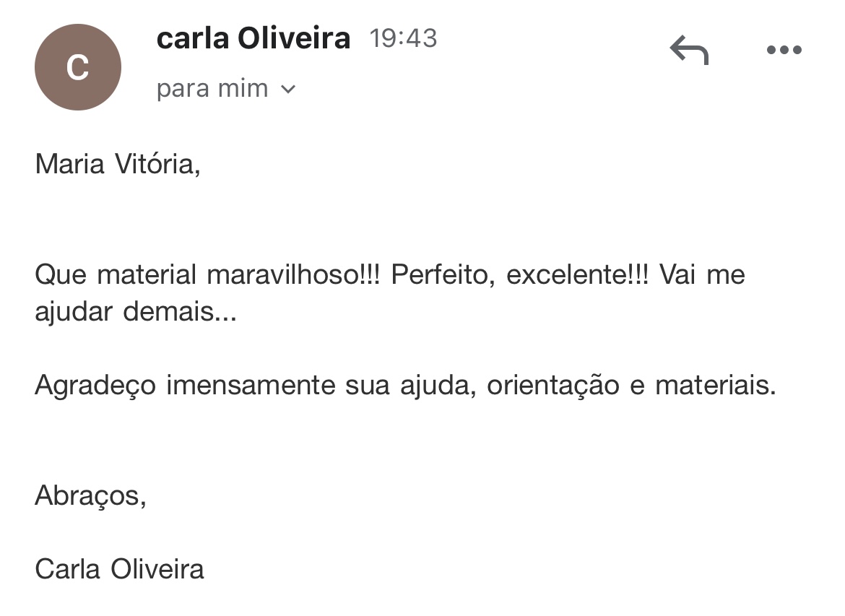Click the closing "Abraços," line
The width and height of the screenshot is (845, 616).
pyautogui.click(x=90, y=495)
